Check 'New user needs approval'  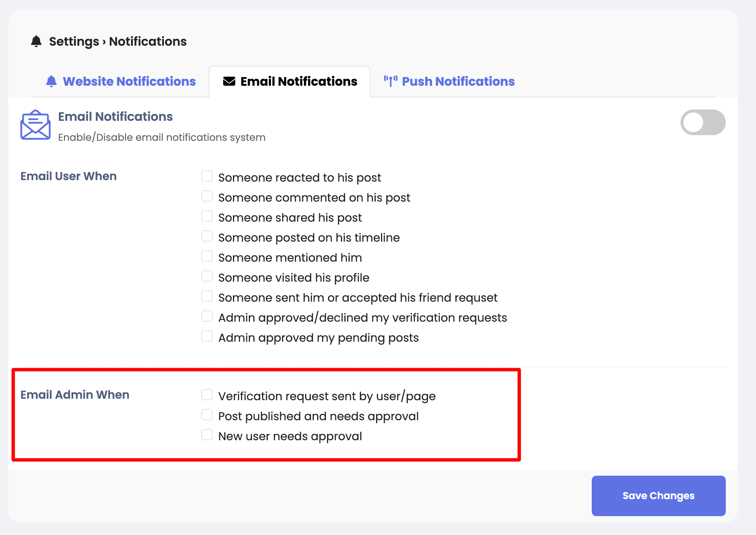click(x=207, y=435)
